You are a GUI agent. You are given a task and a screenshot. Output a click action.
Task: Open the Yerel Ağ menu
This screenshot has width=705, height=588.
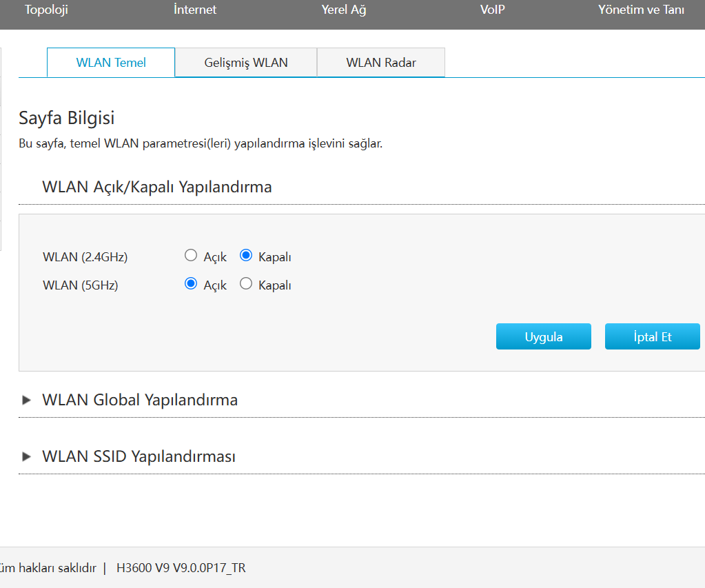344,10
